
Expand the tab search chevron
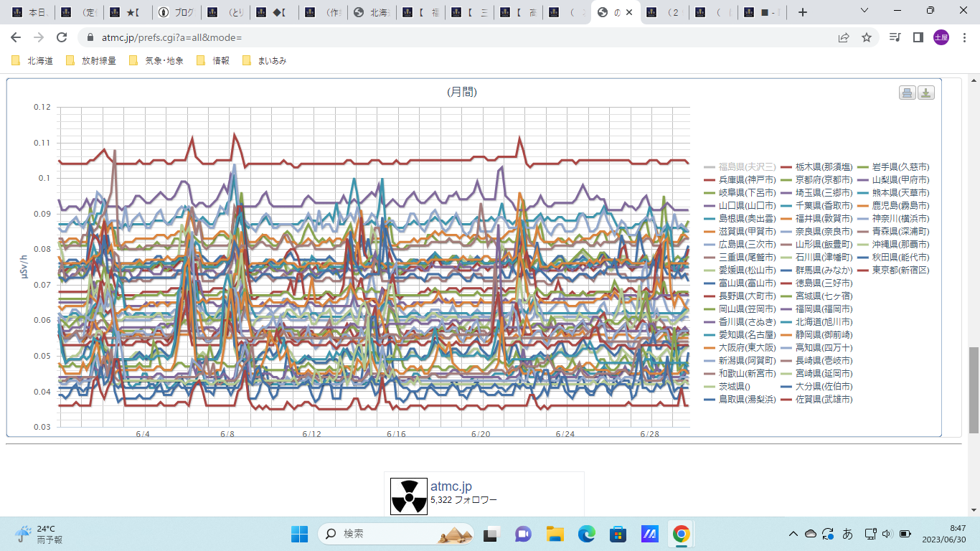point(864,11)
